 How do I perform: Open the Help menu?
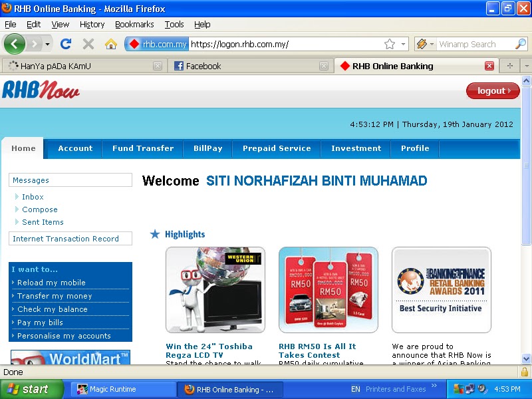(x=202, y=25)
